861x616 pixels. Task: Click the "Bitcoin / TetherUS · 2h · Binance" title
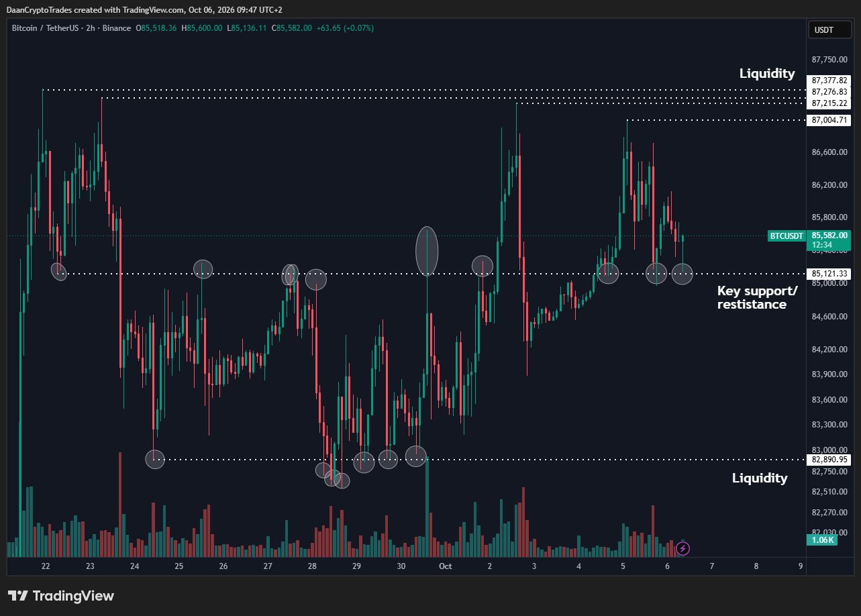click(x=71, y=28)
